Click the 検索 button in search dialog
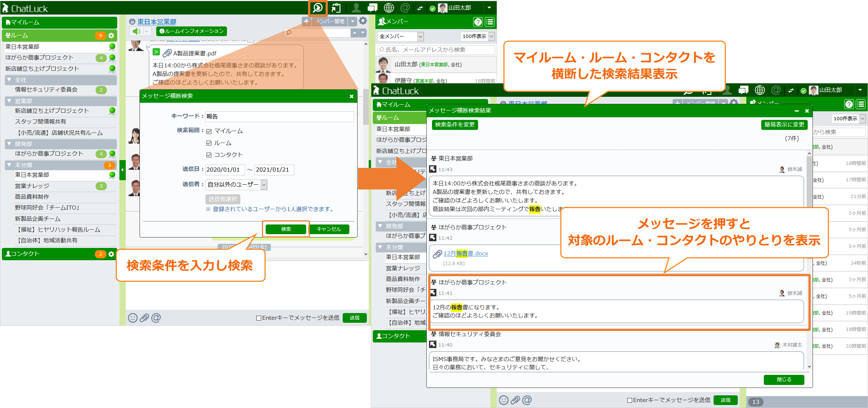Viewport: 868px width, 408px height. tap(286, 229)
